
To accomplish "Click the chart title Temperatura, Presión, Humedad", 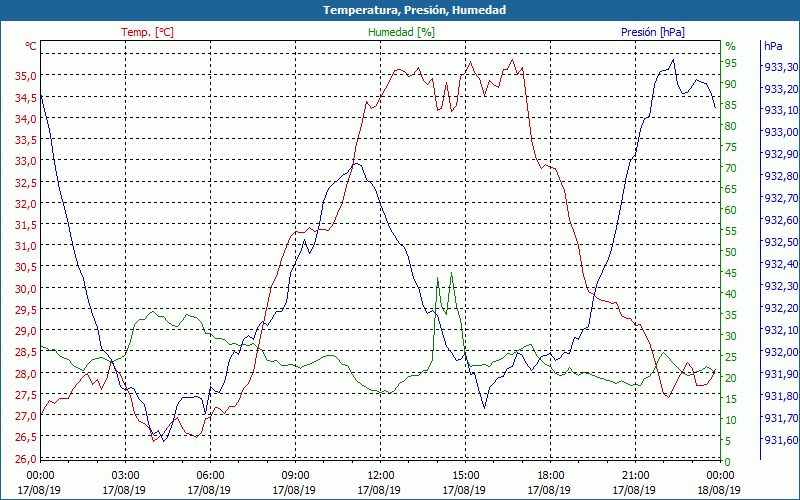I will [x=414, y=10].
